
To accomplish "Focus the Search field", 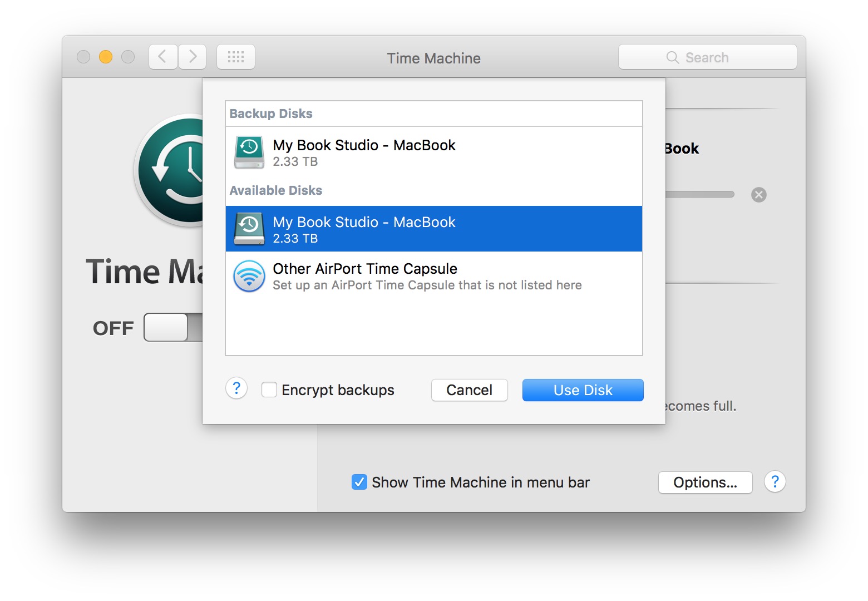I will point(708,57).
